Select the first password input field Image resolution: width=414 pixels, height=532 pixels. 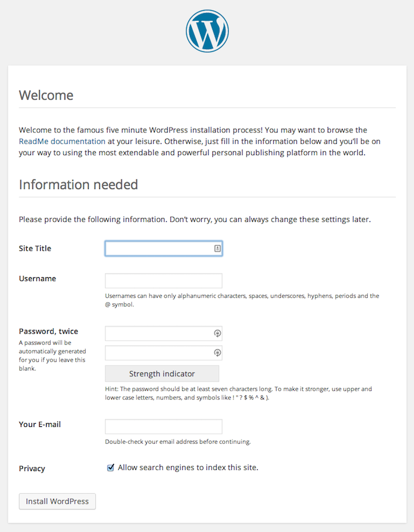(164, 333)
